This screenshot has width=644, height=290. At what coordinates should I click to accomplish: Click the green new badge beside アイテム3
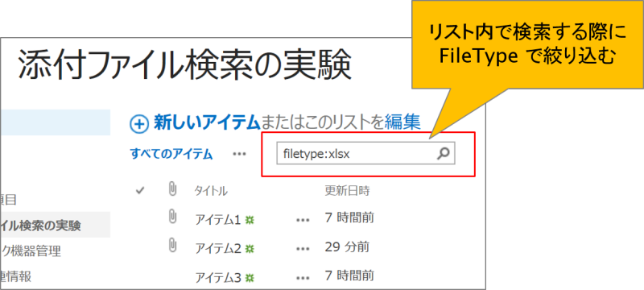click(250, 278)
